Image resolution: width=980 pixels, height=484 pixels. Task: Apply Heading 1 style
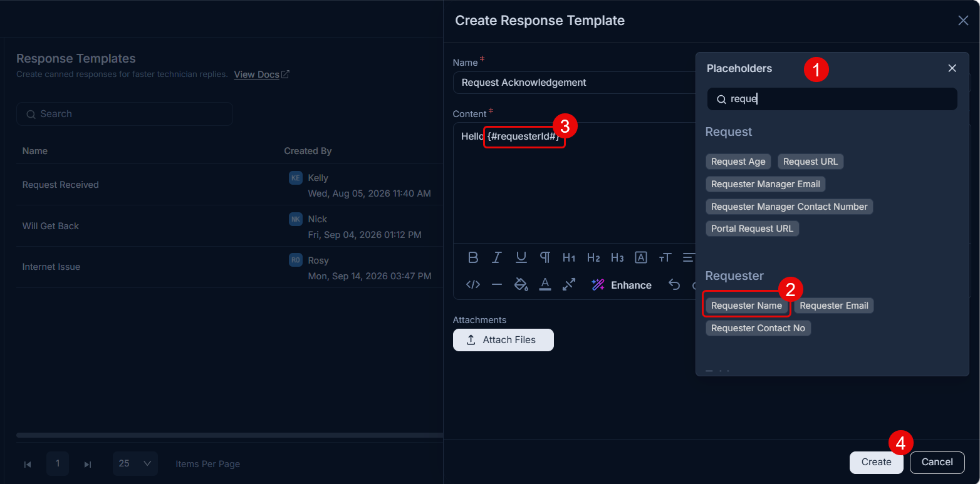pos(569,257)
